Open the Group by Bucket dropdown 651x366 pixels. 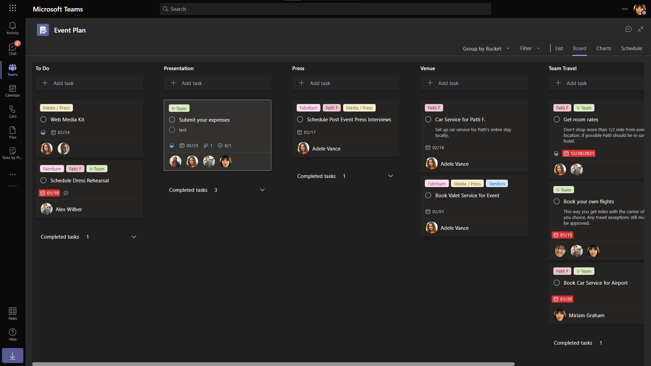486,49
